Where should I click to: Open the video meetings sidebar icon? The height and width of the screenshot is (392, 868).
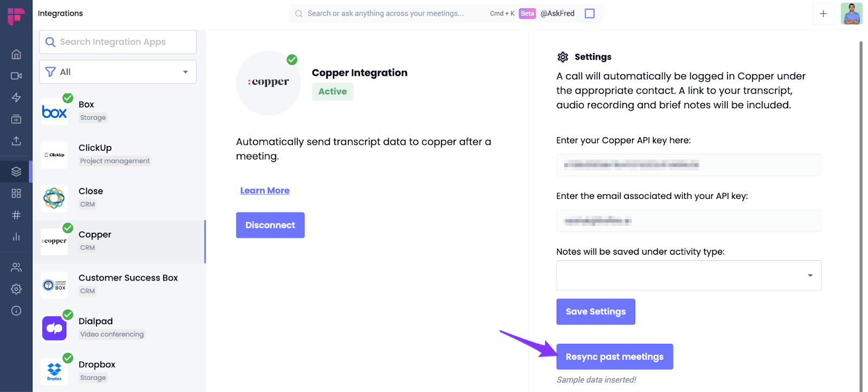[16, 76]
